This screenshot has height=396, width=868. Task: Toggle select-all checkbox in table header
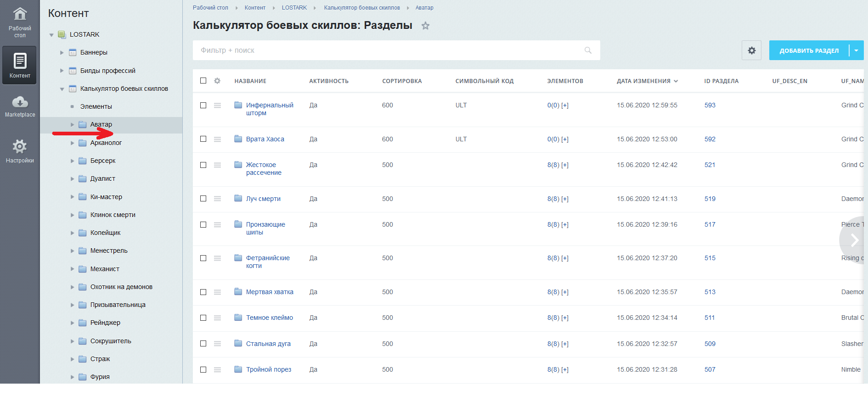click(x=203, y=81)
